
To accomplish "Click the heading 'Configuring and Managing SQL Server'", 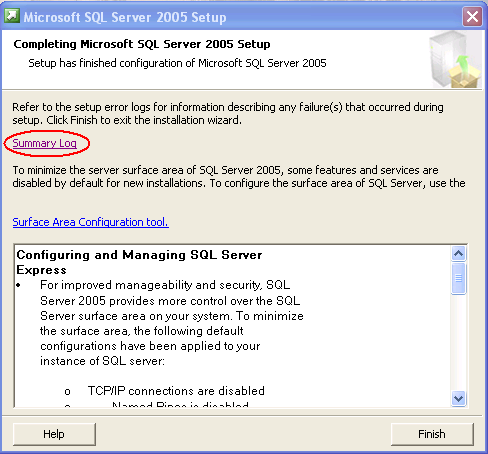I will pos(139,262).
